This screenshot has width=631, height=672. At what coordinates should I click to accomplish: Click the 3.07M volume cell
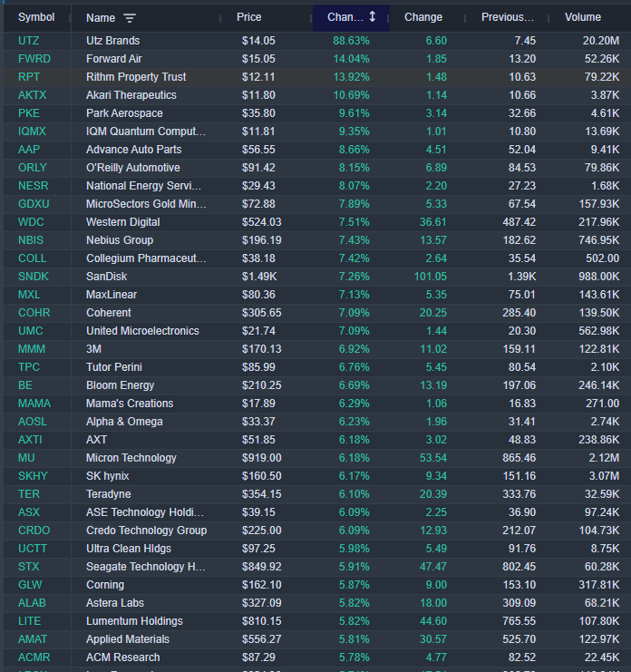click(604, 476)
